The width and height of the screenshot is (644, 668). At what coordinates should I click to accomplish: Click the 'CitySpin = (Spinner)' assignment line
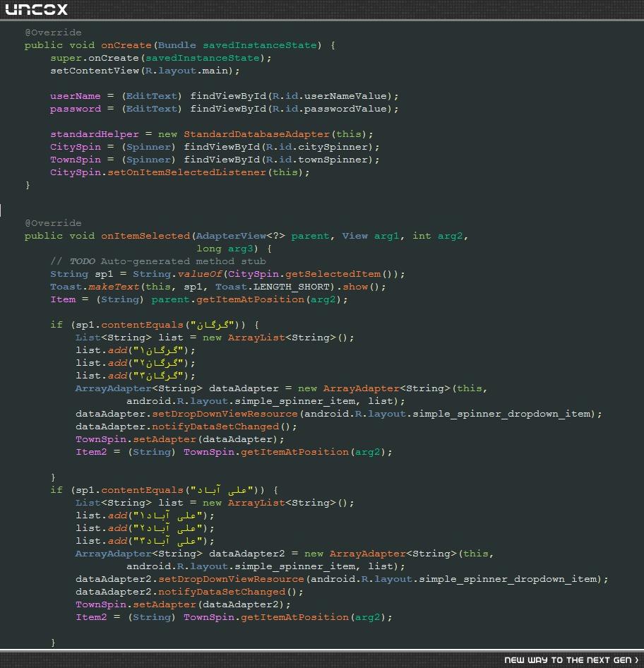(x=215, y=147)
